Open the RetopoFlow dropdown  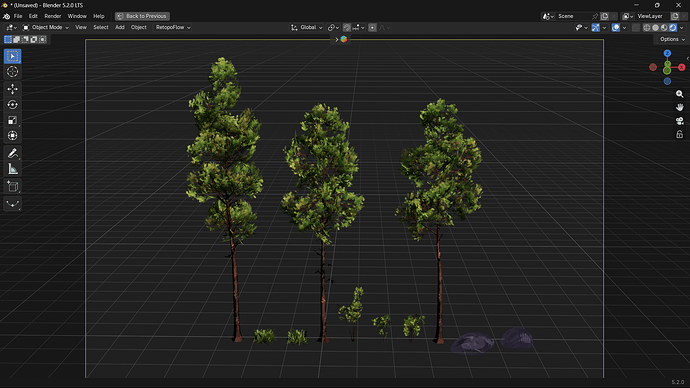click(x=173, y=27)
